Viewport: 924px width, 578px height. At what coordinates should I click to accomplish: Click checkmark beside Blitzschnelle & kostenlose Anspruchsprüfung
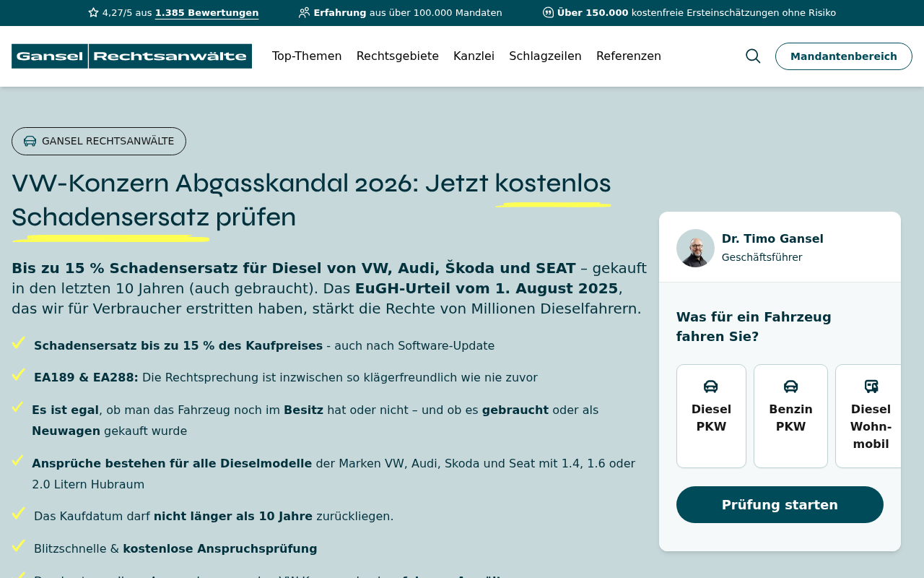point(19,545)
